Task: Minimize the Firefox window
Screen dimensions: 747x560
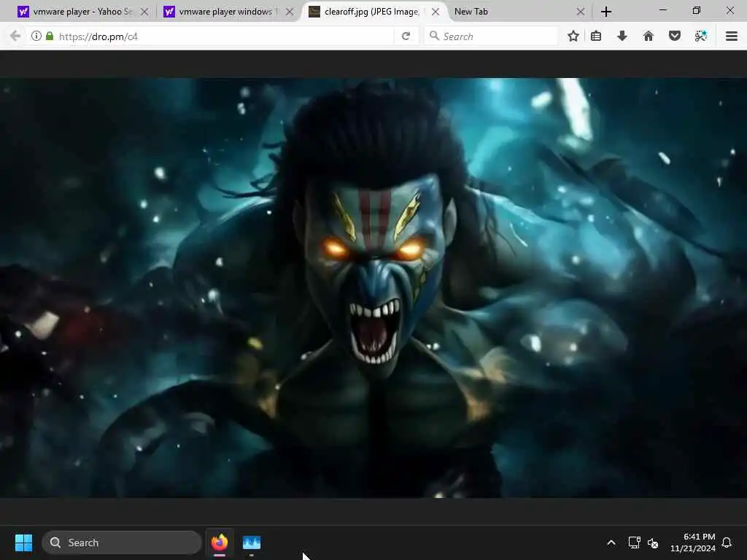Action: (663, 10)
